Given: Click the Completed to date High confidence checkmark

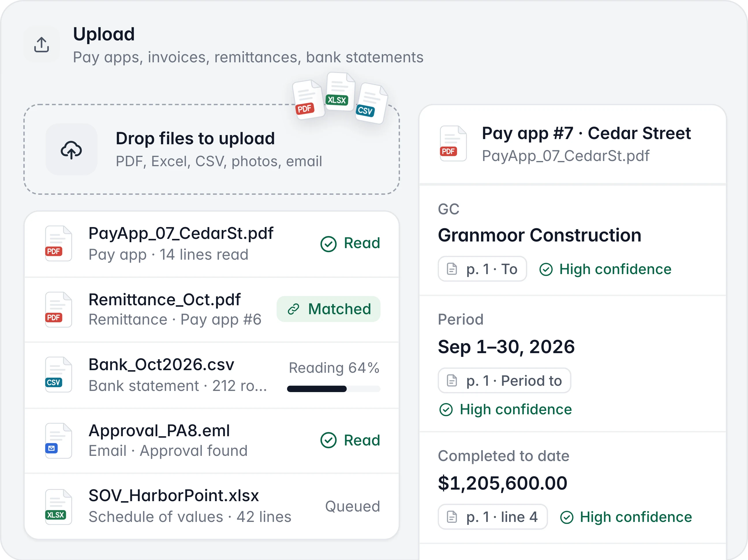Looking at the screenshot, I should (x=566, y=517).
